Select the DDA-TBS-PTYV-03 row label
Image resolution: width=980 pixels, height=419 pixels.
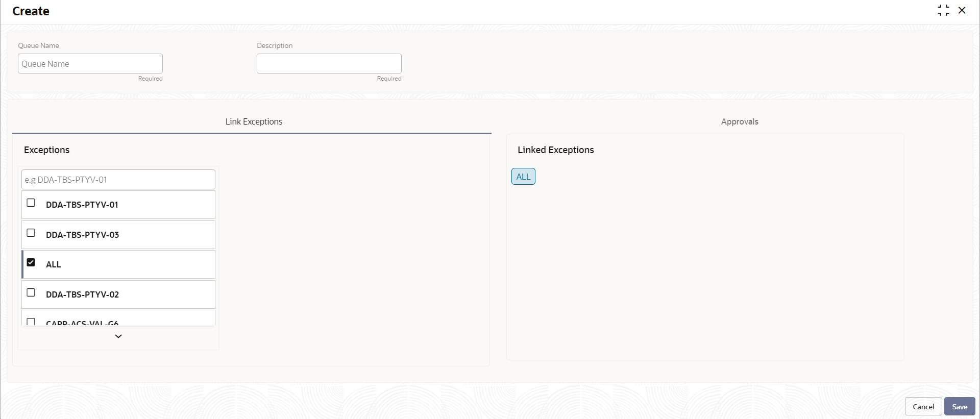pos(82,235)
